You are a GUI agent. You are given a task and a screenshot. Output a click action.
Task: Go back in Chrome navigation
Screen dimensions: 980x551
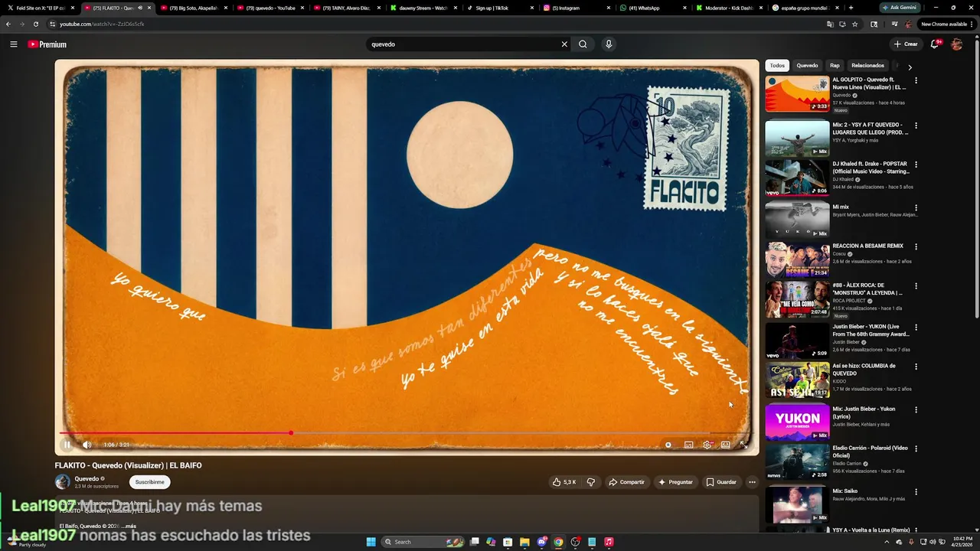tap(8, 24)
